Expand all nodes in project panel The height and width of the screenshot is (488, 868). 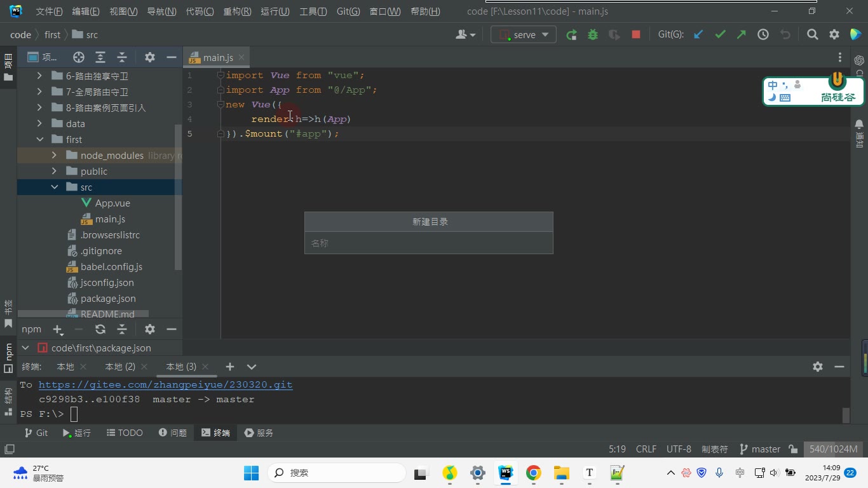click(100, 57)
